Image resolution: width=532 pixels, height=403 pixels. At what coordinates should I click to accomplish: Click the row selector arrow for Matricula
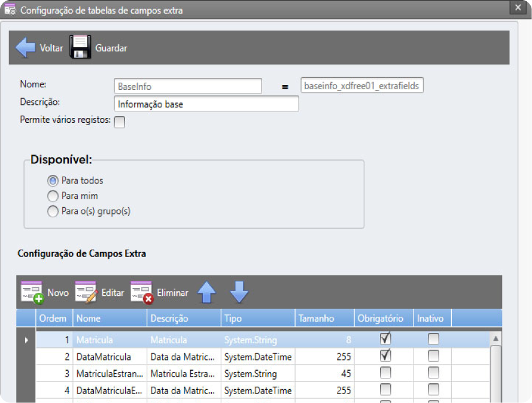(x=26, y=340)
